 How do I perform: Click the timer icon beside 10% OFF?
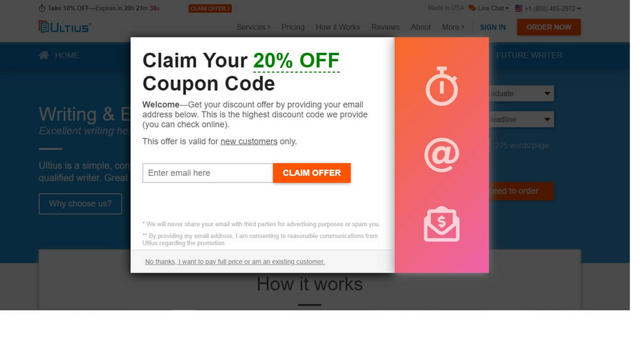[42, 8]
